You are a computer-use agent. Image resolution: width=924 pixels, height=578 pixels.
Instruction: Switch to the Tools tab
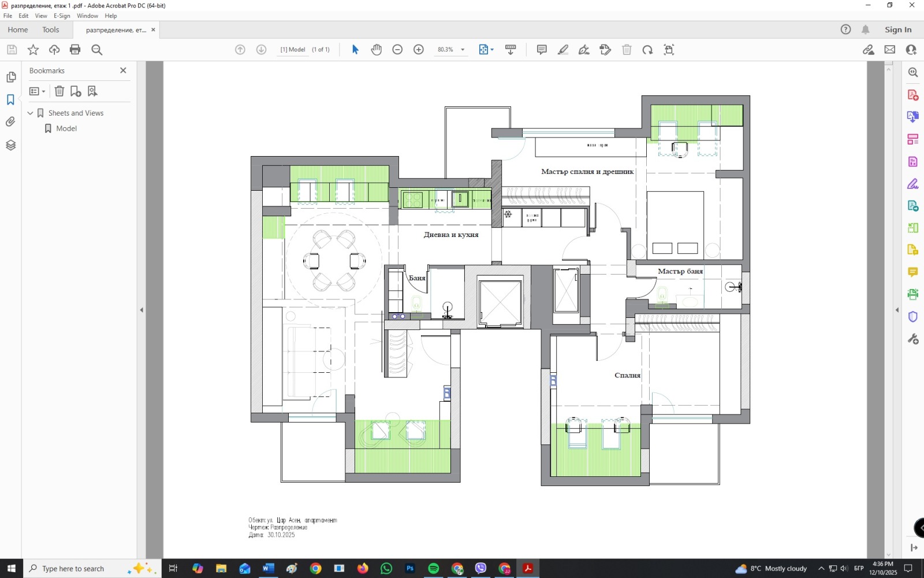pos(50,29)
